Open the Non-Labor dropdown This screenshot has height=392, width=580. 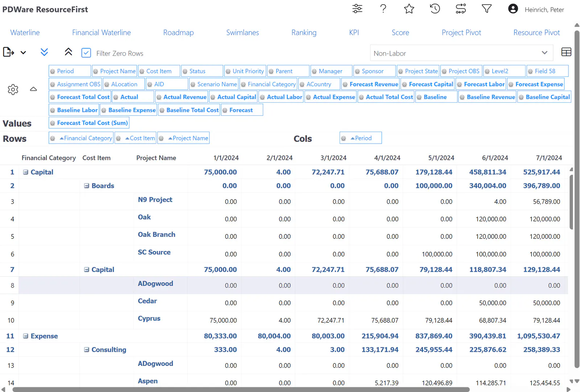pyautogui.click(x=461, y=53)
